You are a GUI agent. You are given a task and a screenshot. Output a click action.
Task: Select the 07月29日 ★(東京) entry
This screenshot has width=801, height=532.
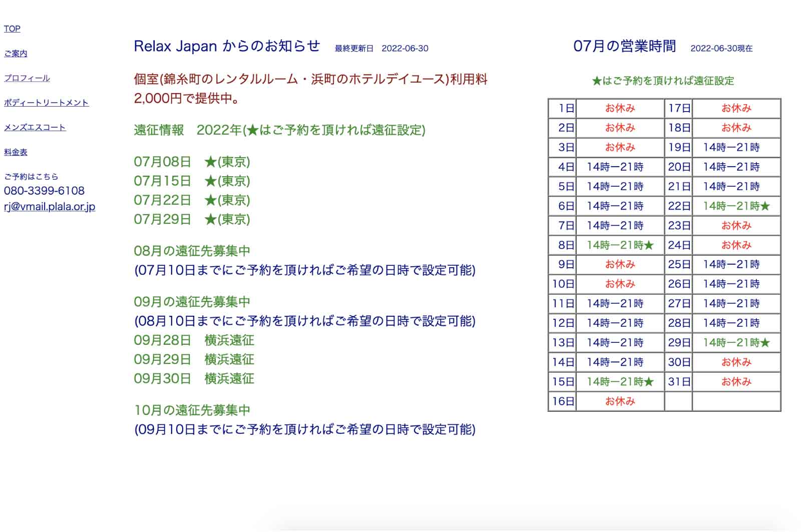[x=192, y=219]
